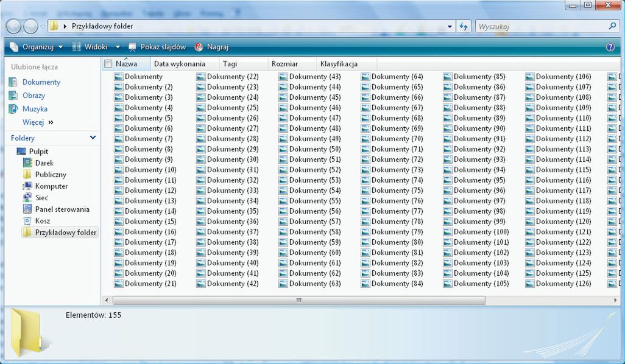The width and height of the screenshot is (625, 364).
Task: Click the Sieć network icon
Action: tap(27, 198)
